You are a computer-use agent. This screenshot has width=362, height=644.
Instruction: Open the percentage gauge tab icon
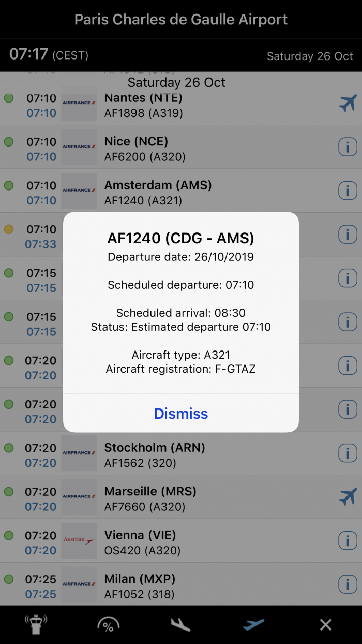(109, 625)
